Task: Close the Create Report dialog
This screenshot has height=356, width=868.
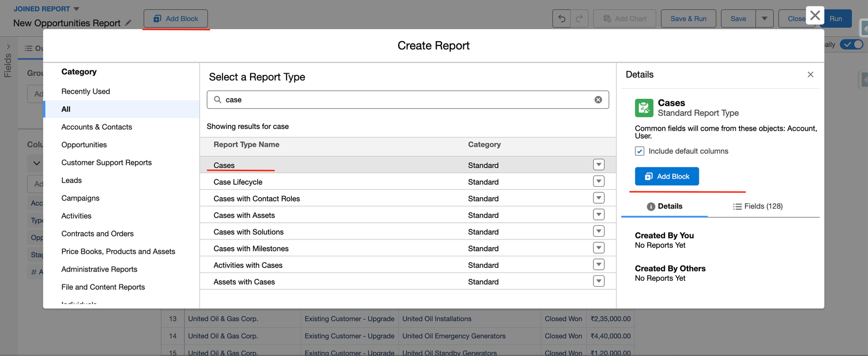Action: (814, 16)
